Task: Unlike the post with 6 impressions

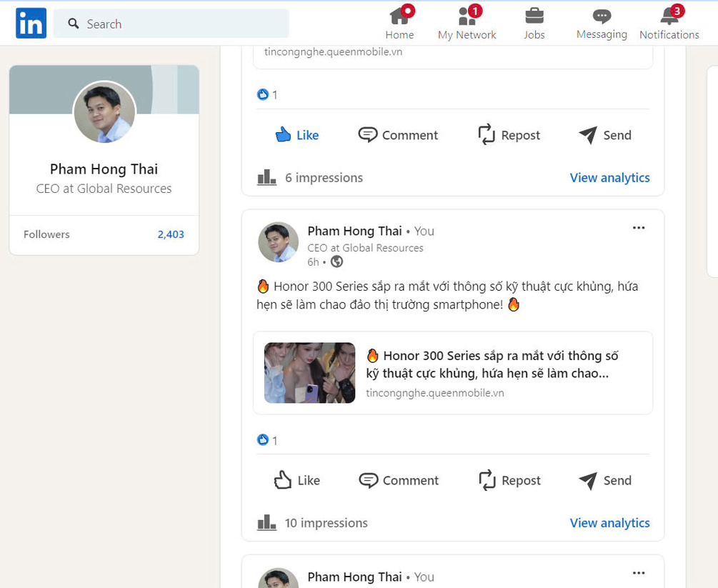Action: coord(296,135)
